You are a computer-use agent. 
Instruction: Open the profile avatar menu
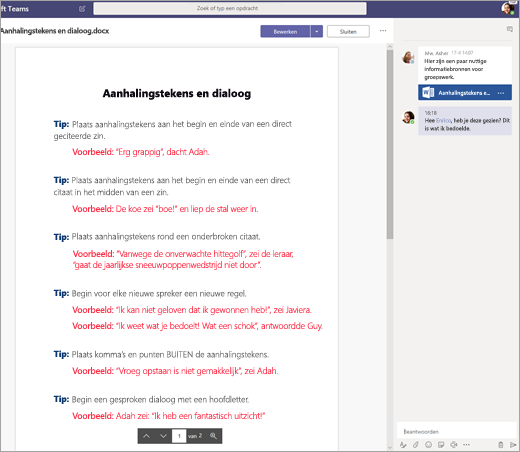pos(507,8)
